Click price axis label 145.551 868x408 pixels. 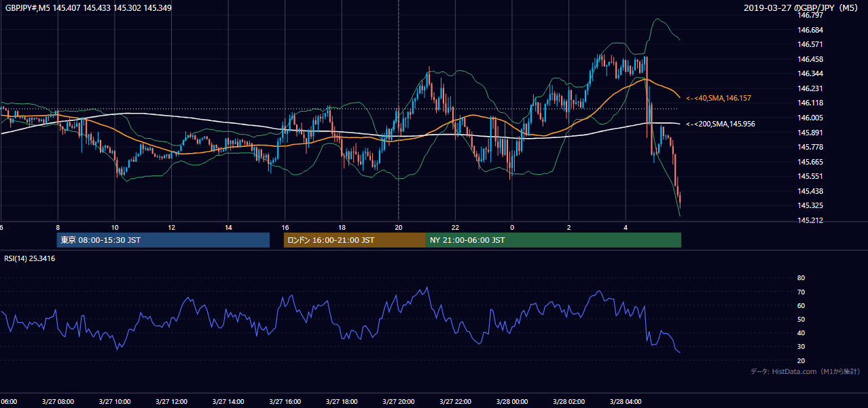pyautogui.click(x=810, y=176)
